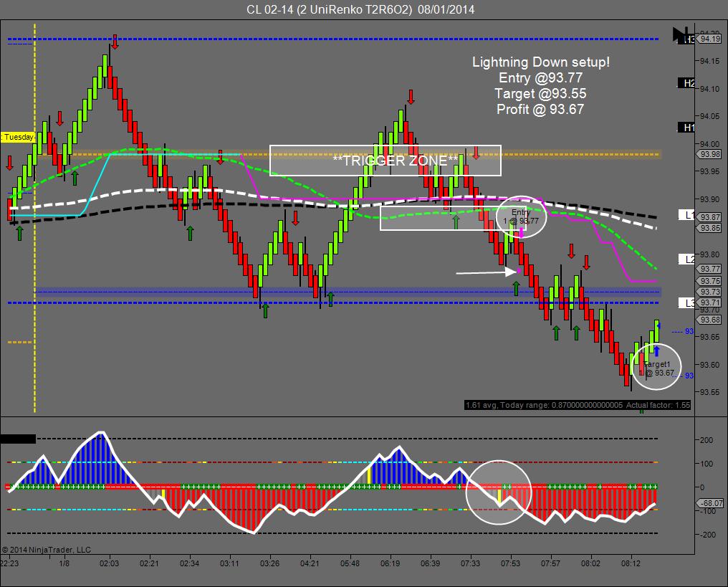The height and width of the screenshot is (587, 728).
Task: Click the 93.90 price axis label
Action: pos(710,199)
